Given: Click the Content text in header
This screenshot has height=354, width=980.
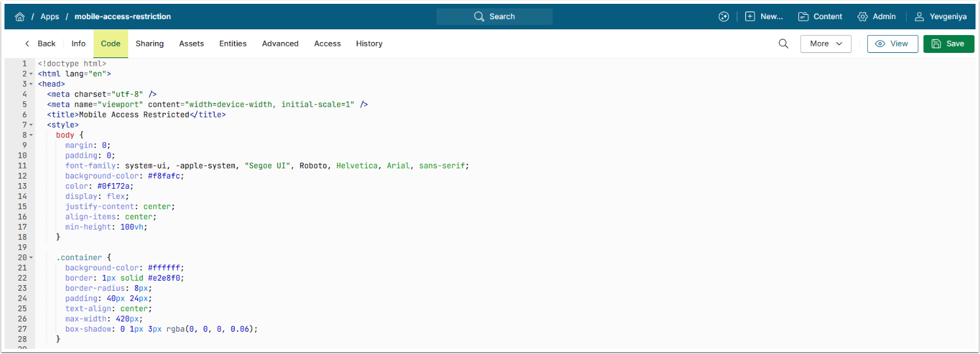Looking at the screenshot, I should 828,17.
